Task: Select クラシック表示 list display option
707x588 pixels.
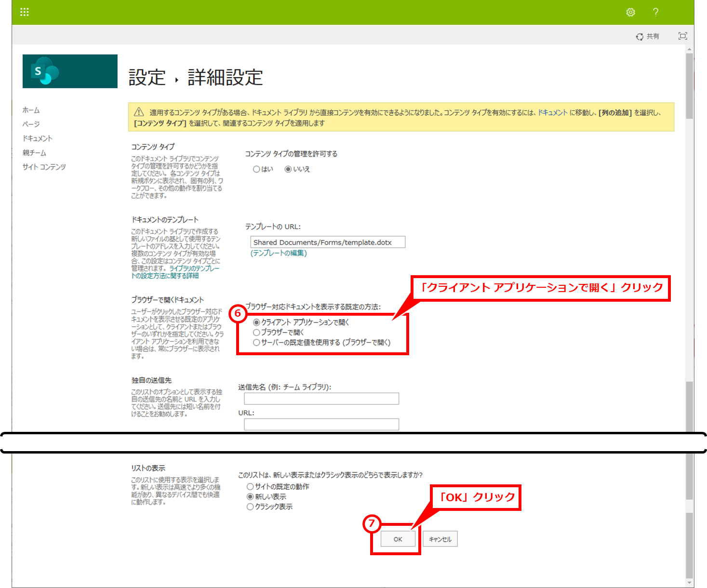Action: click(x=250, y=507)
